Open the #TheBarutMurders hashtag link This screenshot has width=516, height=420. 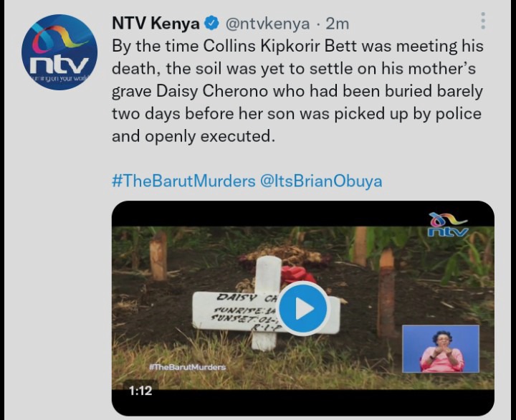pyautogui.click(x=183, y=181)
